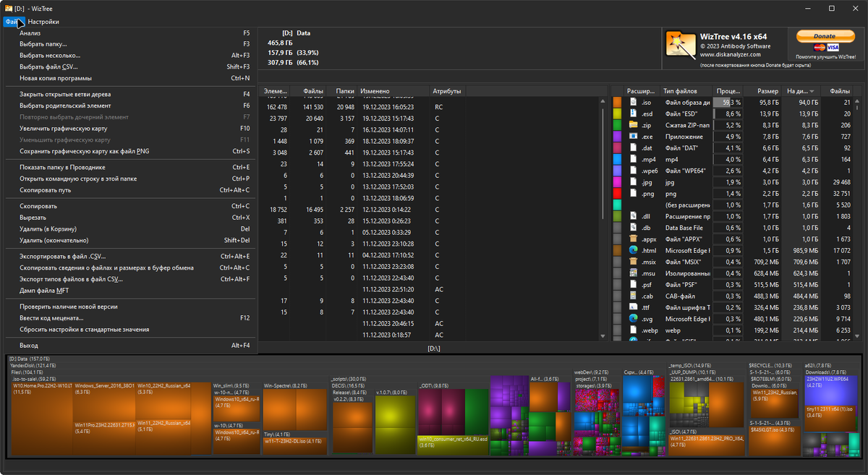
Task: Click the Edge icon in the .svg row
Action: tap(633, 319)
